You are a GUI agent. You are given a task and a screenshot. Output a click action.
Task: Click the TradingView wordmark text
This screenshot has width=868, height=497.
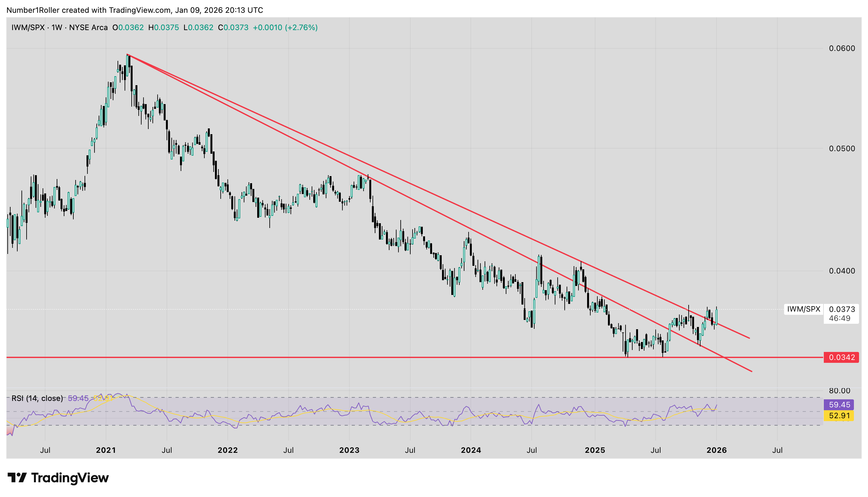(x=70, y=477)
